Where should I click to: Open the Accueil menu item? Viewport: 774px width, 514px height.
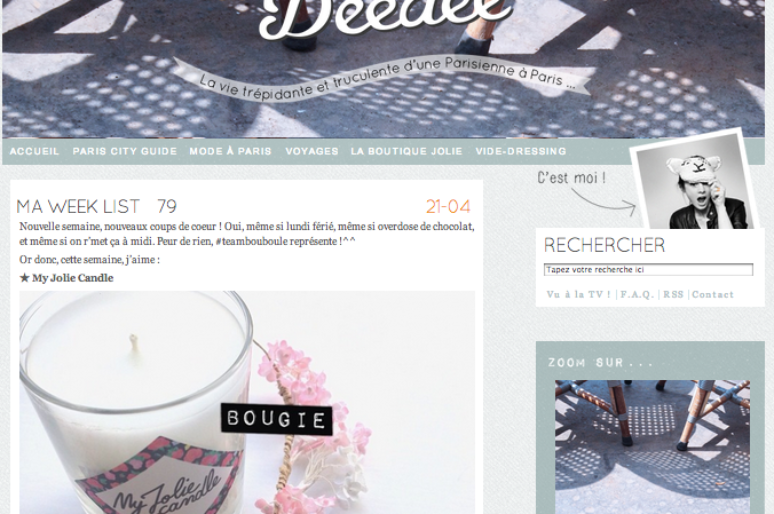[x=34, y=151]
